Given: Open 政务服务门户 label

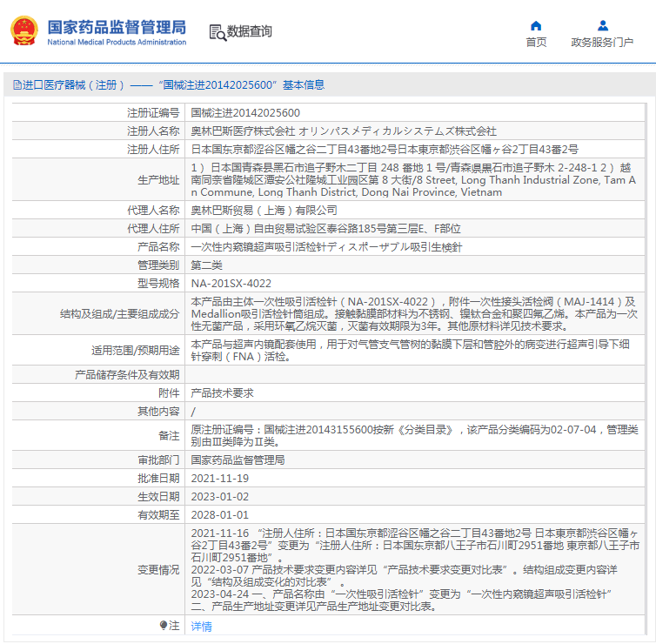Looking at the screenshot, I should (602, 43).
